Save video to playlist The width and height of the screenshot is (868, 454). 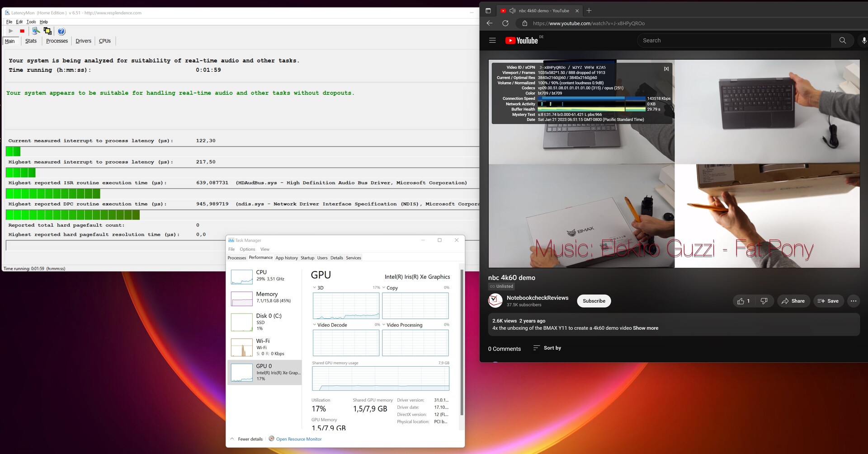coord(828,301)
